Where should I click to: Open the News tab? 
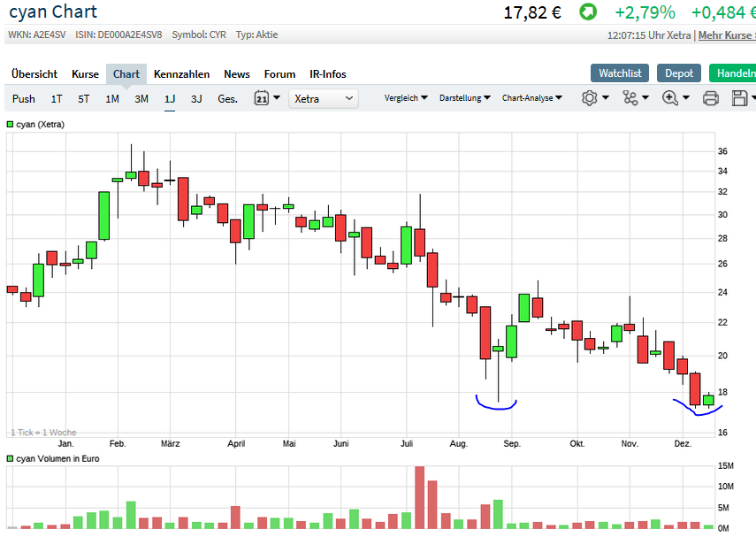[237, 74]
